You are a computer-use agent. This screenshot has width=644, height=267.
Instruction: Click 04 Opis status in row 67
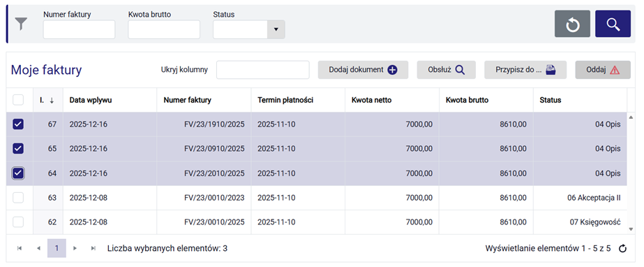(x=580, y=124)
